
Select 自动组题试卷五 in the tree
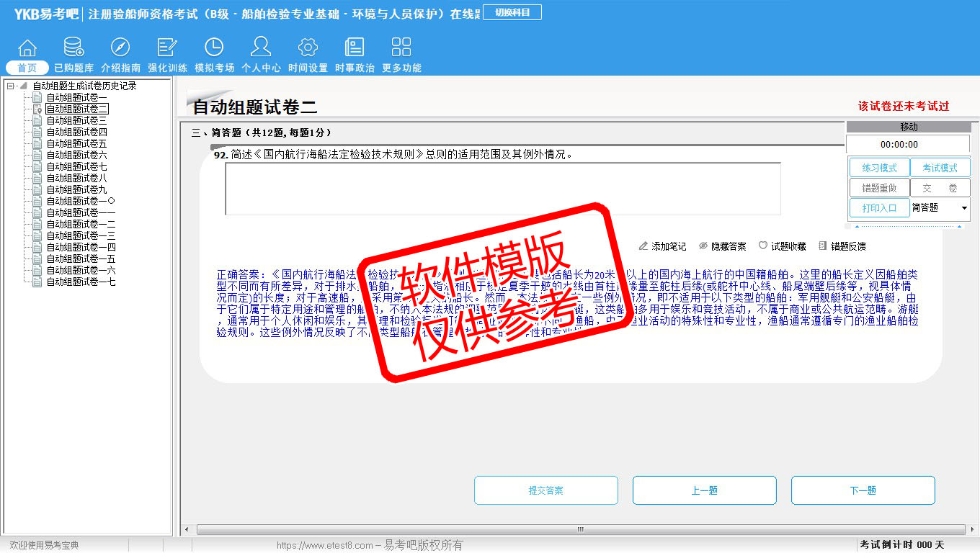pos(76,143)
